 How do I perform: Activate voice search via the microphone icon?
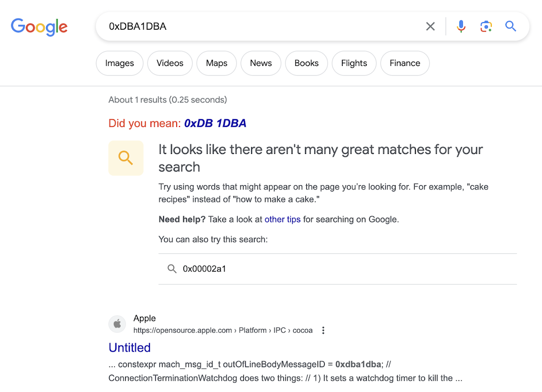coord(461,26)
